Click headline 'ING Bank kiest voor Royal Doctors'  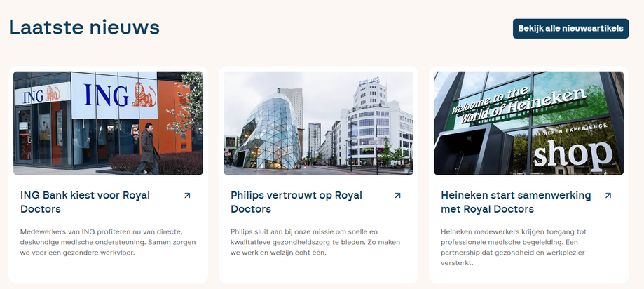pos(85,202)
